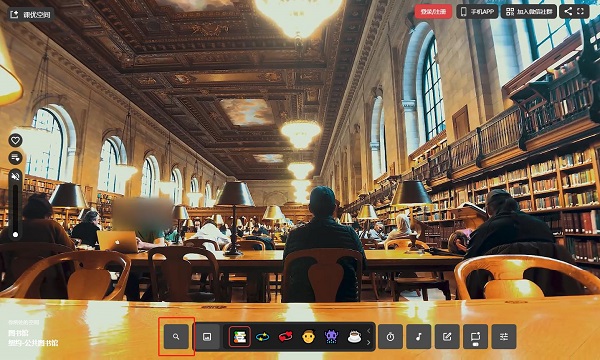Adjust the vertical volume slider

(x=15, y=210)
